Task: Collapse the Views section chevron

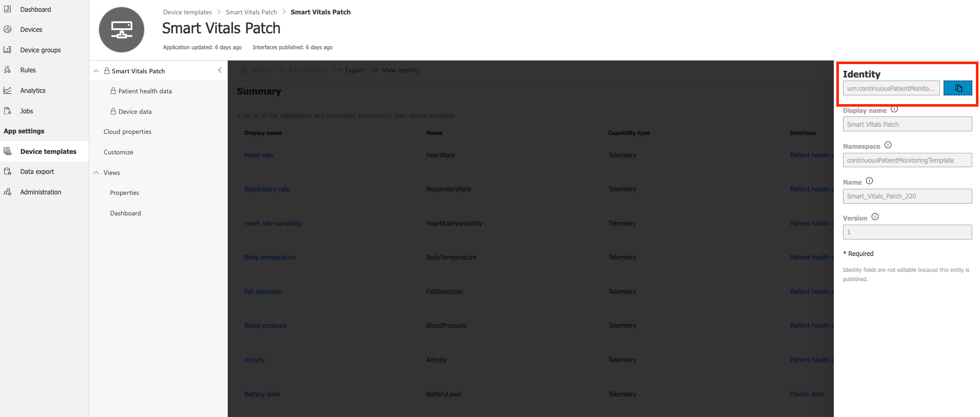Action: click(96, 173)
